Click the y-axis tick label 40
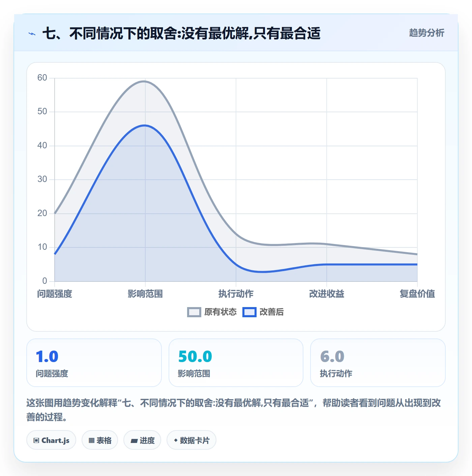The width and height of the screenshot is (472, 476). point(42,146)
